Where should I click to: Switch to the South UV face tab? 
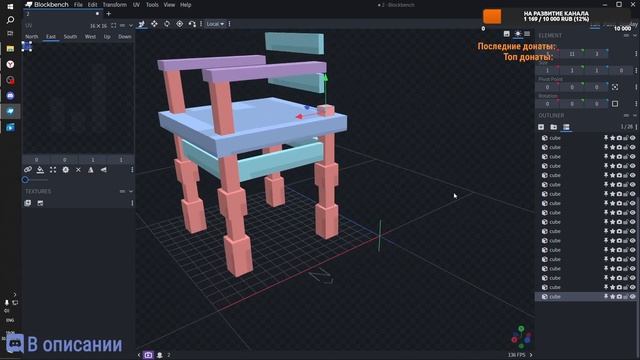point(70,37)
